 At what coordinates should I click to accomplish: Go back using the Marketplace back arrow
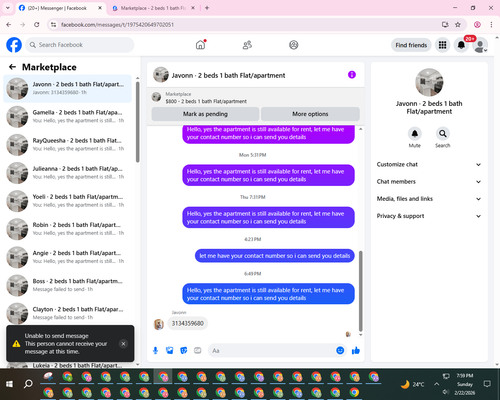coord(12,67)
